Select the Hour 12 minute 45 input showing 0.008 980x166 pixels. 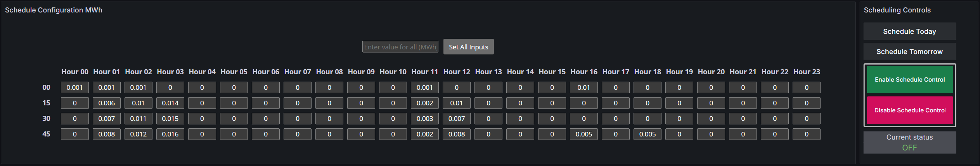click(x=457, y=134)
